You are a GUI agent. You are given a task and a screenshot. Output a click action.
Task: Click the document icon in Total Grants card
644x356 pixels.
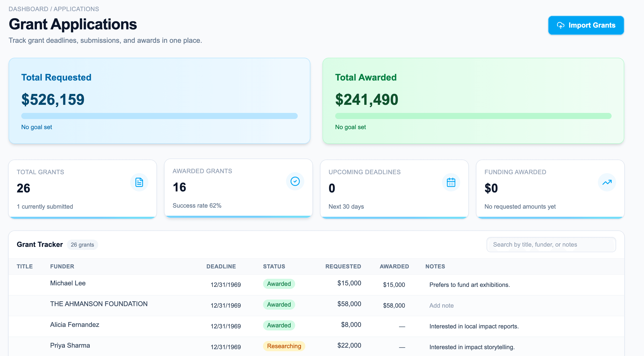139,182
